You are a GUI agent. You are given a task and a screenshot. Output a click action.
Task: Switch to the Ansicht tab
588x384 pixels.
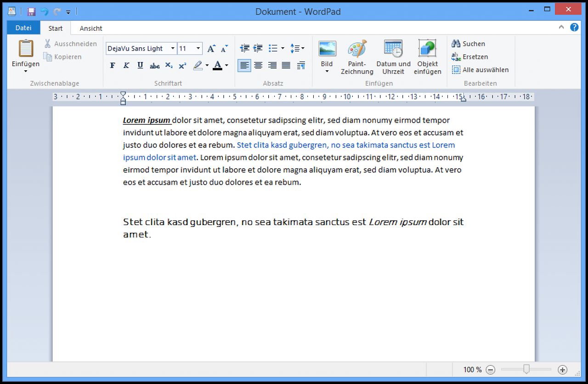(91, 28)
